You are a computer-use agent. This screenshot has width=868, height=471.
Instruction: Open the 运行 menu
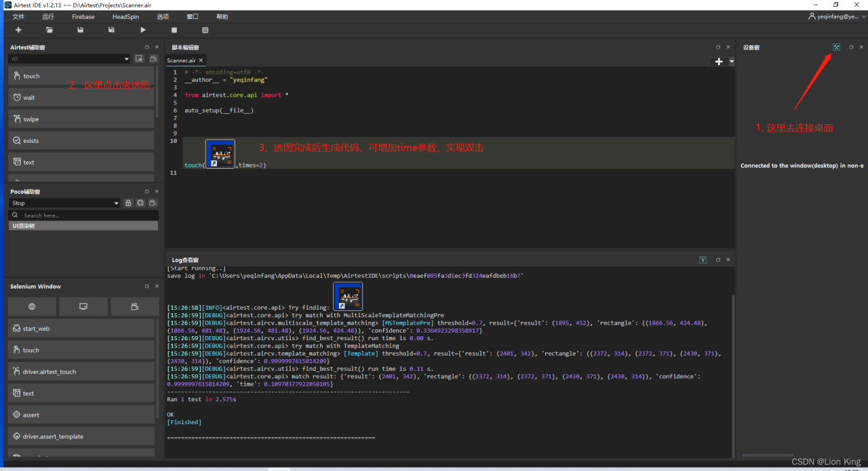(48, 16)
